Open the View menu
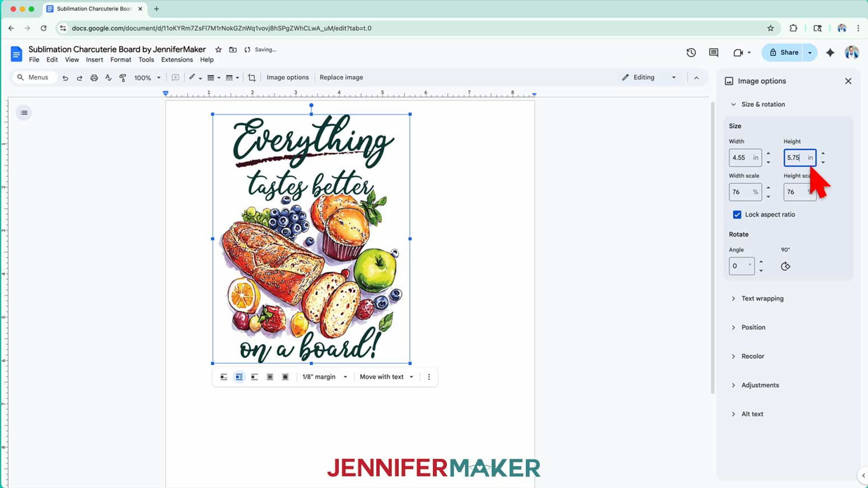 tap(72, 60)
